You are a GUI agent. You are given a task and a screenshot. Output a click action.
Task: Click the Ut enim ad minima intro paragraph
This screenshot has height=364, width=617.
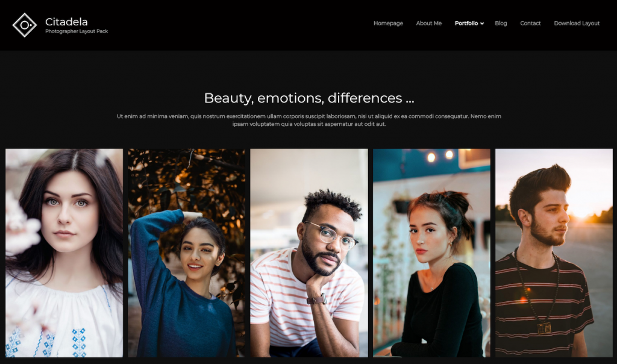pos(309,120)
